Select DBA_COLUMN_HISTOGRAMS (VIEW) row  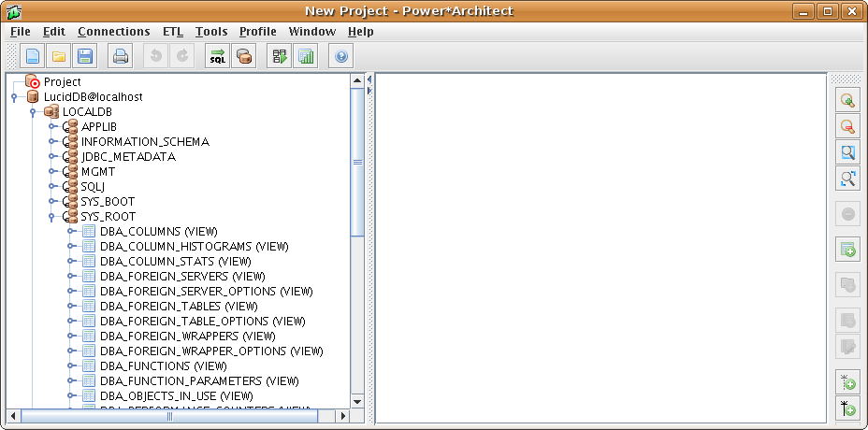tap(195, 246)
